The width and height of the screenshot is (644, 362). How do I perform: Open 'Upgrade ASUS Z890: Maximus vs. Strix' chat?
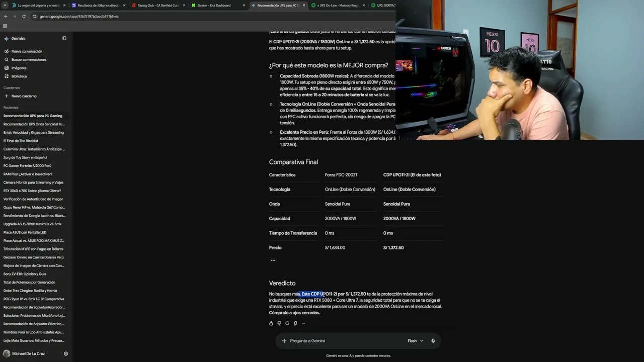point(32,224)
